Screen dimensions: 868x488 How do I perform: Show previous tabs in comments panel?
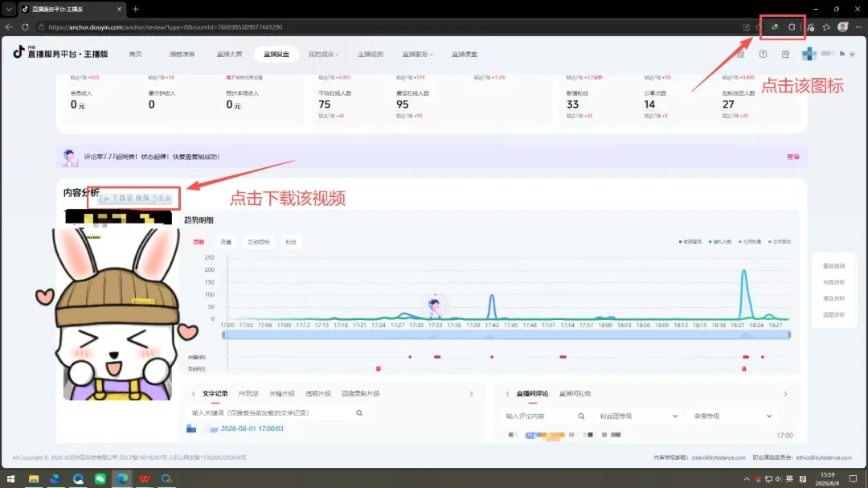tap(508, 394)
